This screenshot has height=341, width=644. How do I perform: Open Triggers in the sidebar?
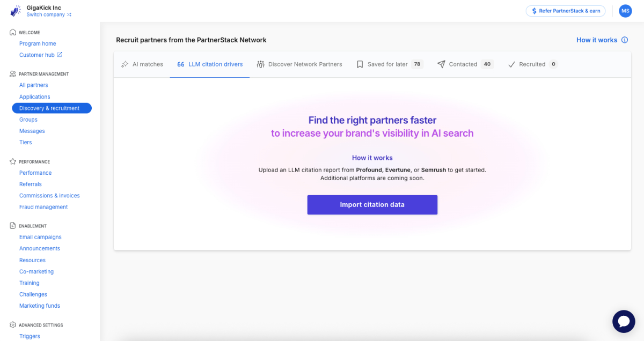[x=30, y=336]
